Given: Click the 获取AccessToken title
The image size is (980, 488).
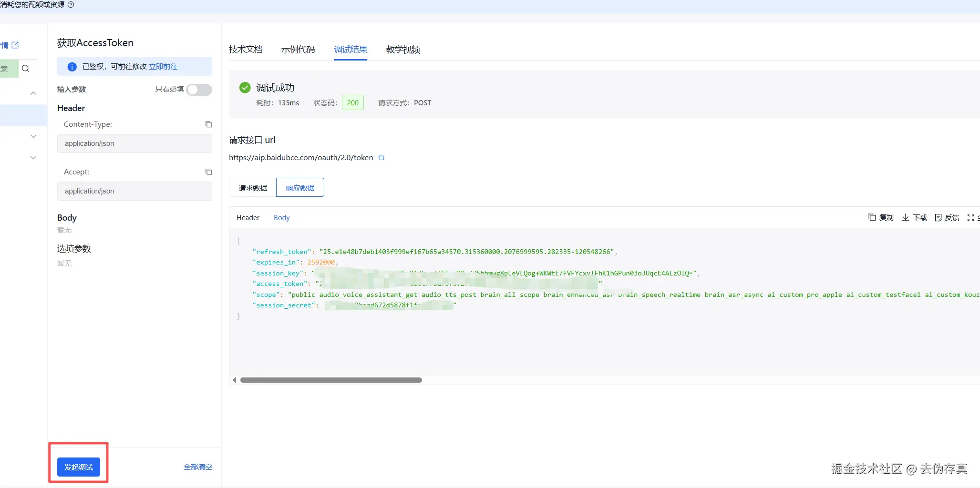Looking at the screenshot, I should click(95, 43).
